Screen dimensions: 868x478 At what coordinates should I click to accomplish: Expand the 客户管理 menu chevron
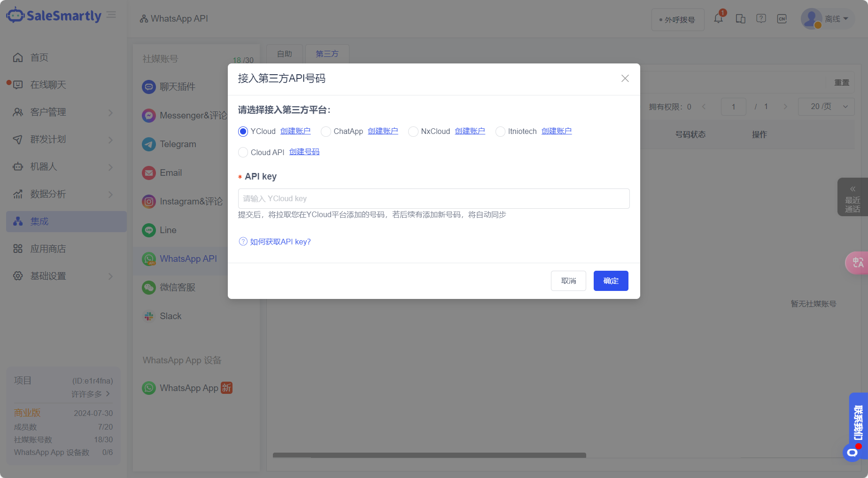click(x=111, y=112)
